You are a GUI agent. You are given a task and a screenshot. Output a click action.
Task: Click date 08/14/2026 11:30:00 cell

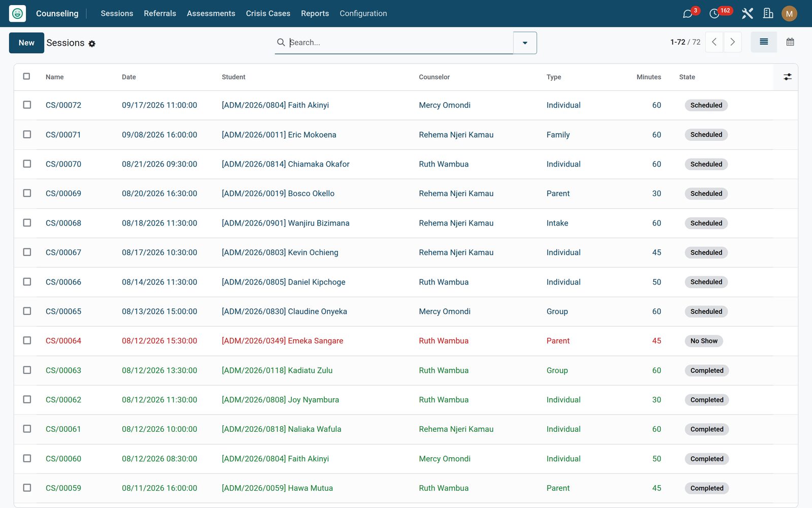(x=159, y=282)
